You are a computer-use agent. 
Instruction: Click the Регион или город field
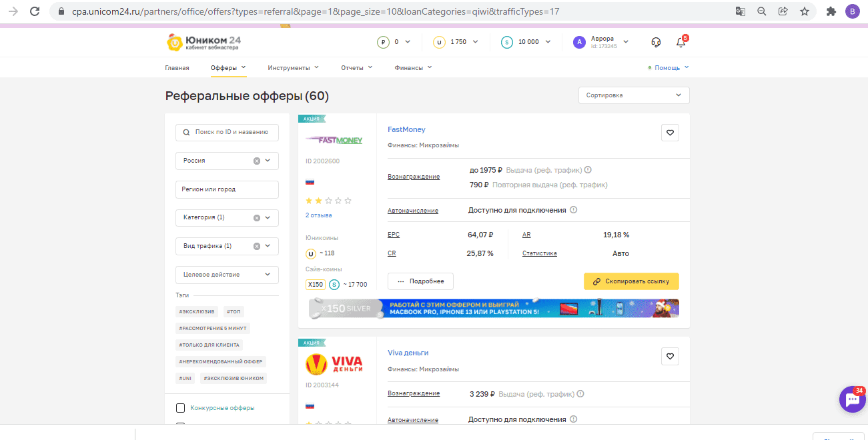click(227, 189)
